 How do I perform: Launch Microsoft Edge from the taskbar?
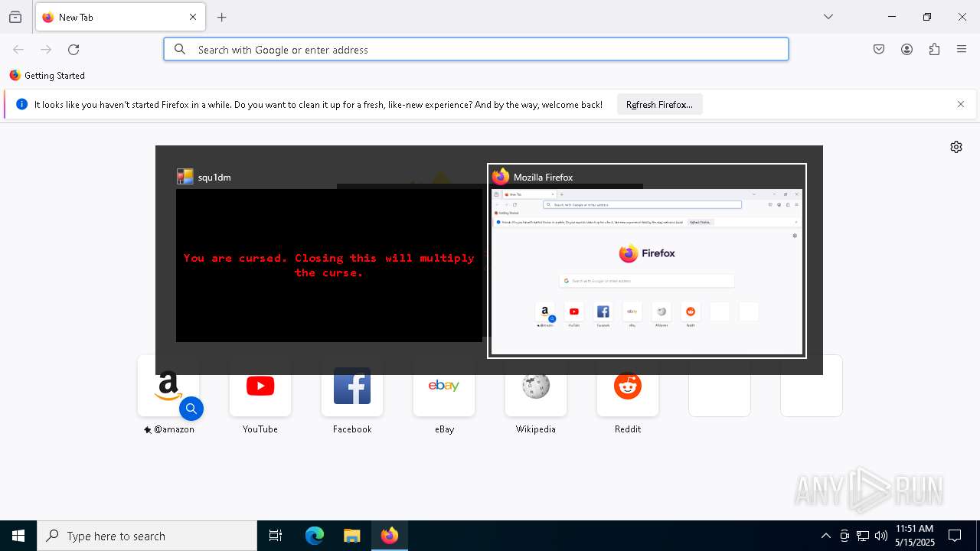[315, 536]
